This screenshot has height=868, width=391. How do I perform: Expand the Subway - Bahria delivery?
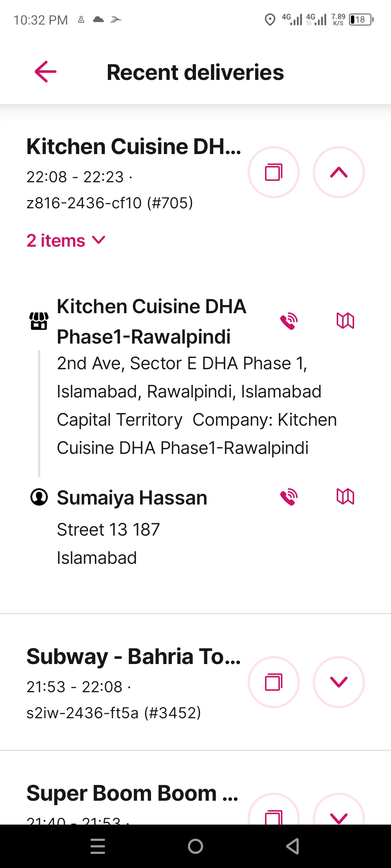click(339, 682)
